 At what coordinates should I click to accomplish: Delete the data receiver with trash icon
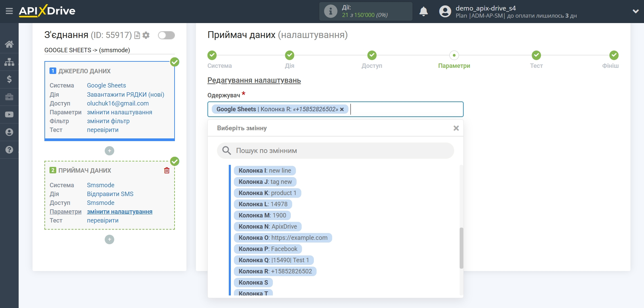(167, 170)
